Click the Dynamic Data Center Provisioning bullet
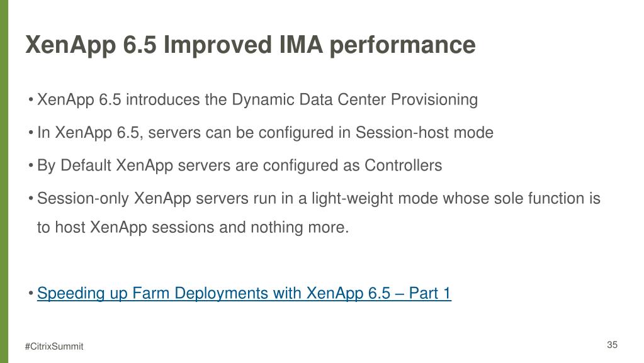The image size is (644, 363). (x=257, y=100)
